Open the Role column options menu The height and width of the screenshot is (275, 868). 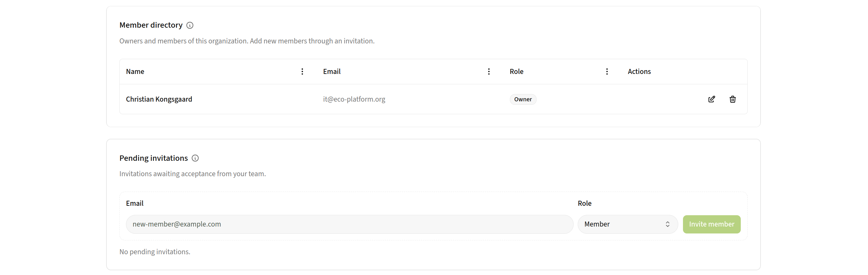pos(607,71)
